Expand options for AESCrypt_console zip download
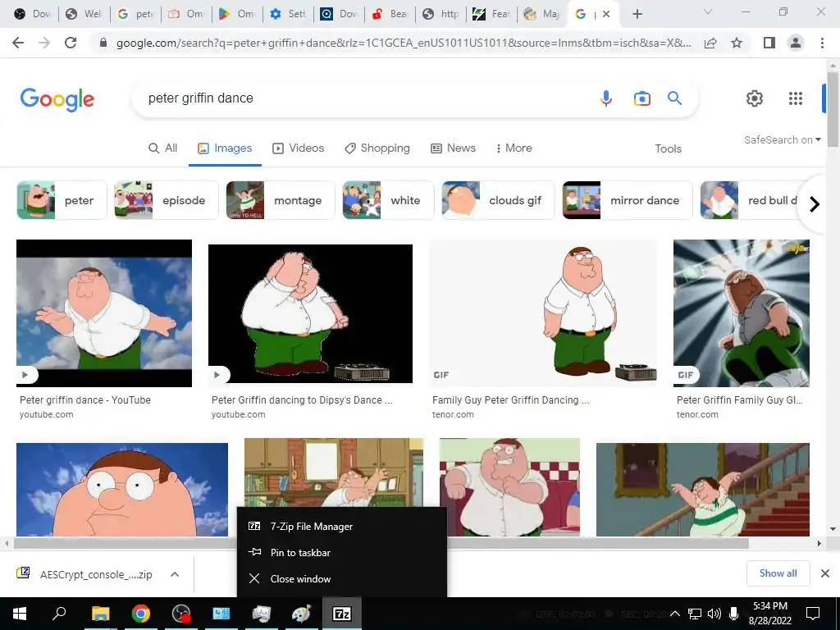840x630 pixels. 174,574
